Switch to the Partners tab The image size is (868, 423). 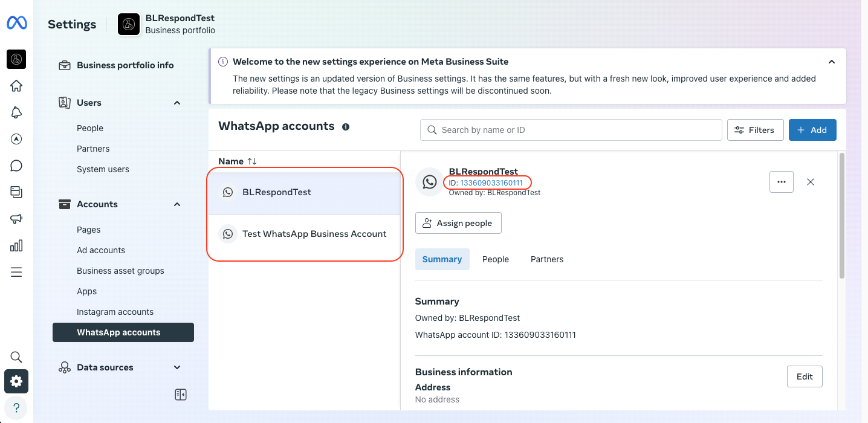click(546, 259)
